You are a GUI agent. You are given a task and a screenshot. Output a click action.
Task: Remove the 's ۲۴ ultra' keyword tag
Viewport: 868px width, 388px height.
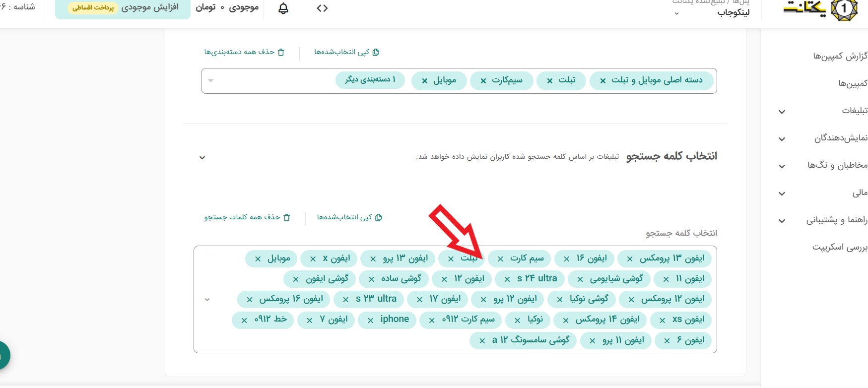[507, 279]
